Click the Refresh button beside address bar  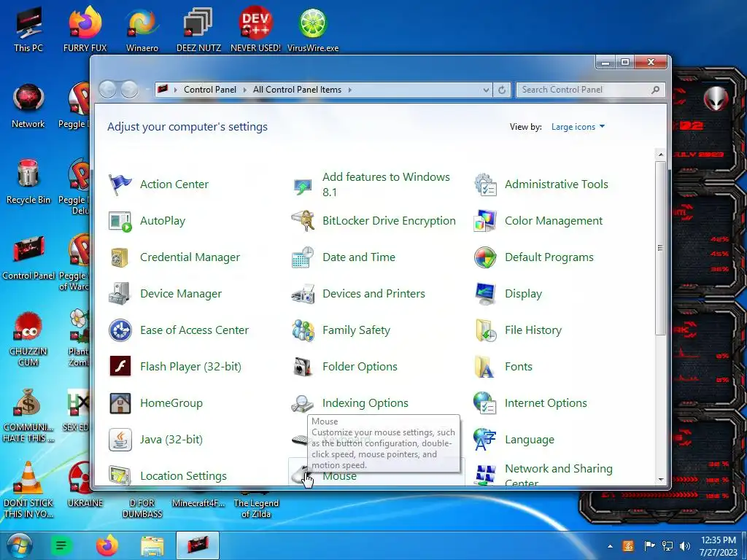pos(502,90)
